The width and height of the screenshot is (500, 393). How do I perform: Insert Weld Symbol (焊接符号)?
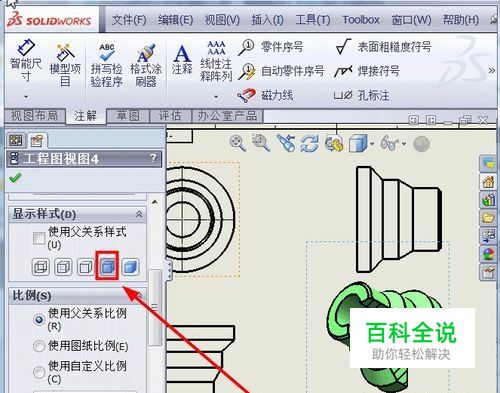pos(367,71)
